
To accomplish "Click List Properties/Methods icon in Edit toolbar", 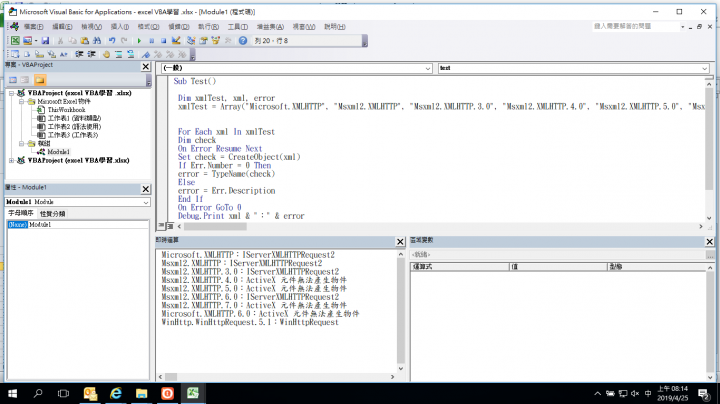I will tap(15, 54).
